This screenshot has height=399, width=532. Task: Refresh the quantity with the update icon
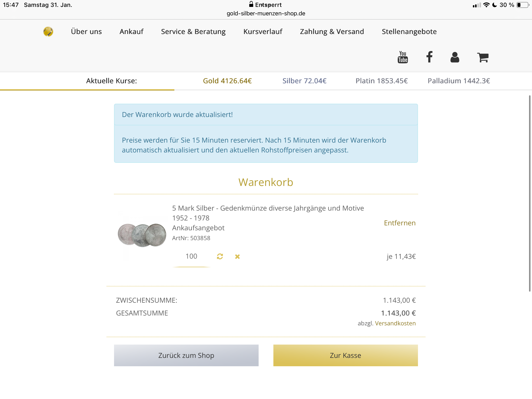(220, 257)
